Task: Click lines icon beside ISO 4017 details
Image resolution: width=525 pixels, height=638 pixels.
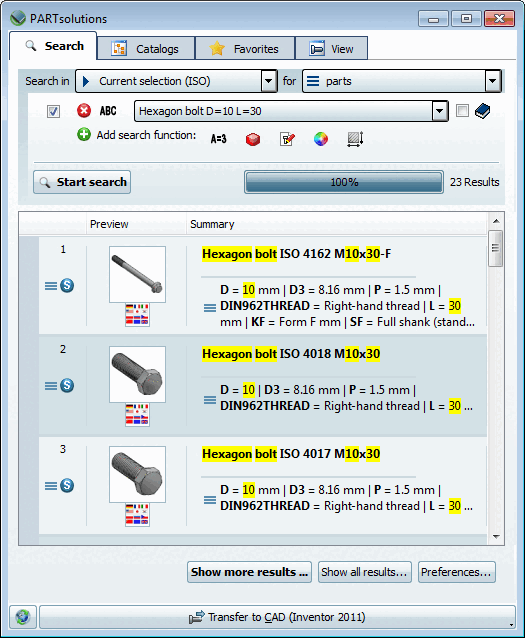Action: point(210,500)
